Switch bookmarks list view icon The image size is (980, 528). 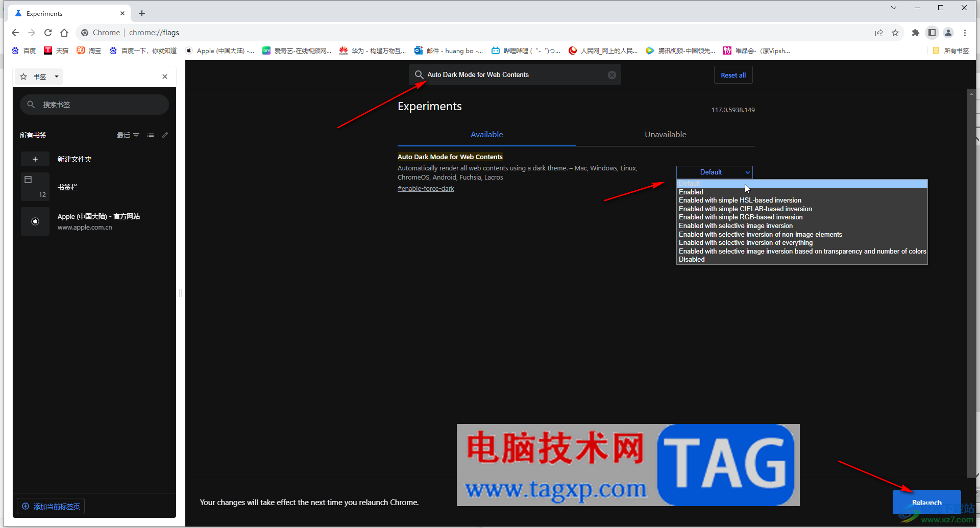151,135
